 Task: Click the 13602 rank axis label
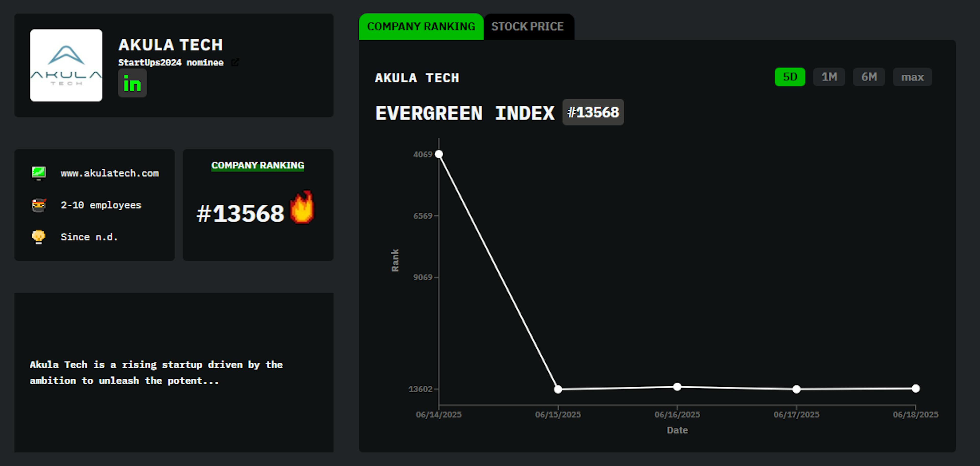click(420, 389)
